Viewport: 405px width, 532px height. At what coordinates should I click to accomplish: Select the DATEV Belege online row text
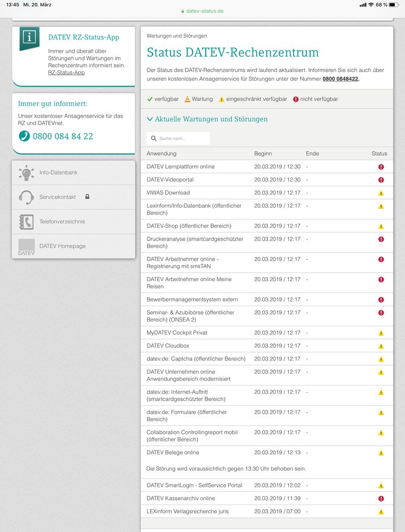[x=173, y=452]
